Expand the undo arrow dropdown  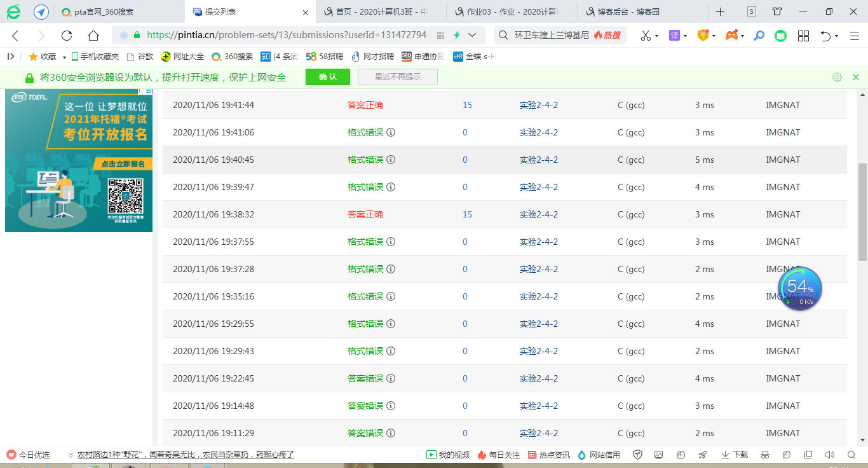tap(836, 36)
